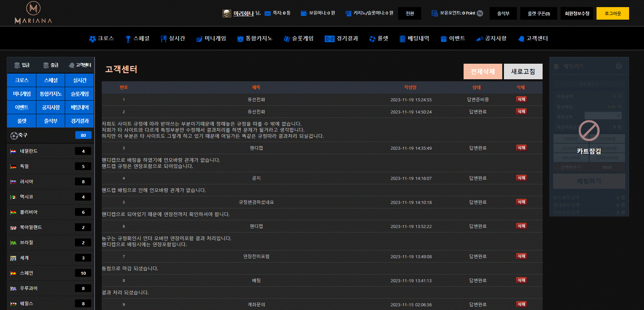Click the user avatar beside 마리화나
The height and width of the screenshot is (310, 644).
(227, 14)
